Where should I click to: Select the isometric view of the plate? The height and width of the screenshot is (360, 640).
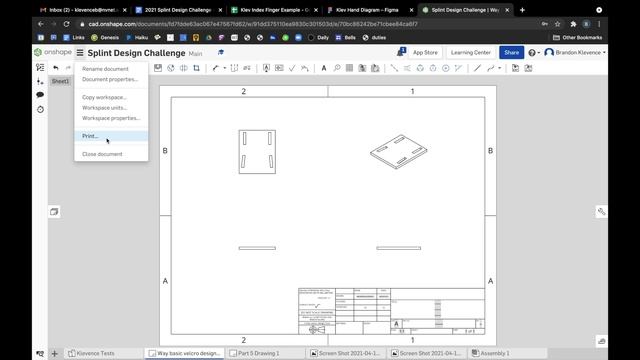click(398, 151)
